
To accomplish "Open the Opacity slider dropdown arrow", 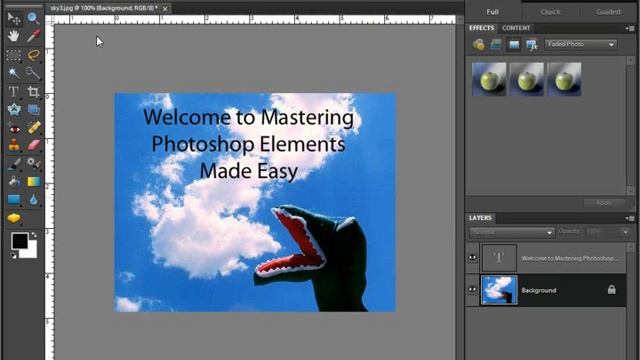I will point(625,232).
